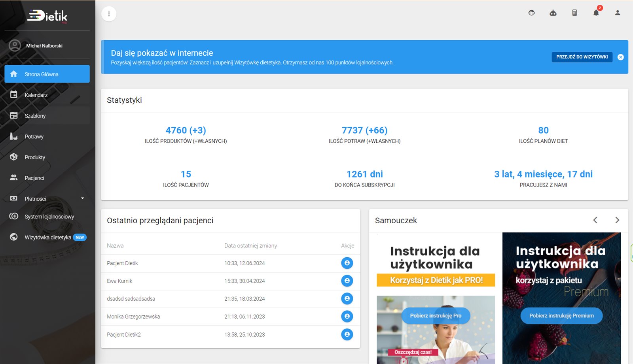Open Kalendarz in the sidebar
This screenshot has width=633, height=364.
(x=36, y=95)
